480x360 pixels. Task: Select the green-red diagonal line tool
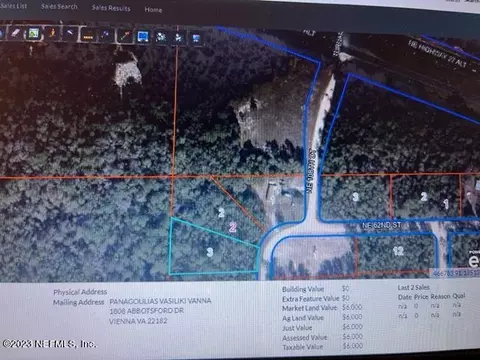tap(125, 36)
